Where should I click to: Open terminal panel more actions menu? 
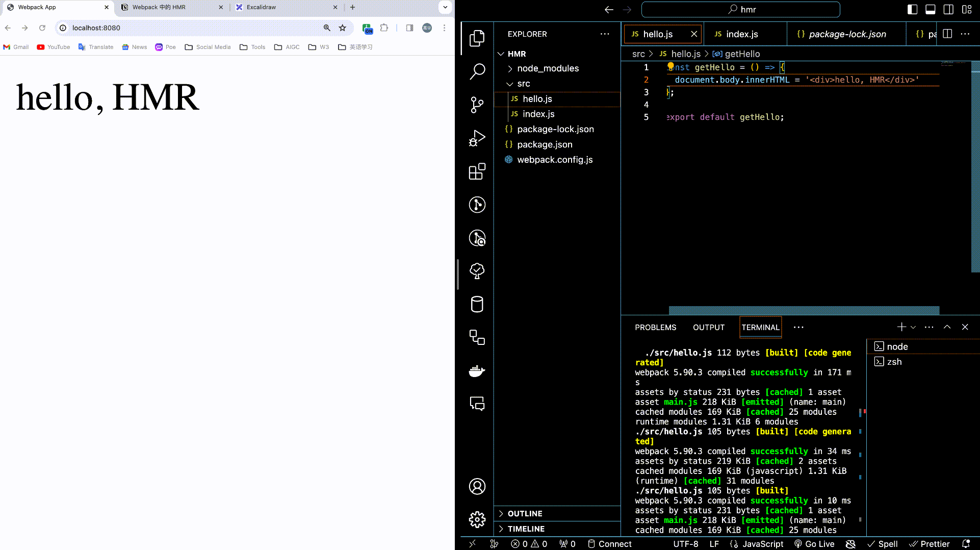[x=929, y=327]
